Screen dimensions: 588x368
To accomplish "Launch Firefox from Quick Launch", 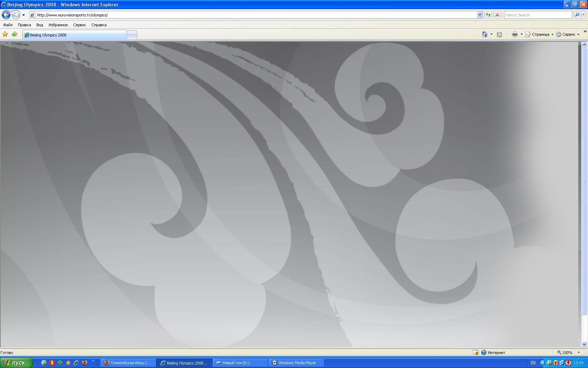I will click(84, 363).
